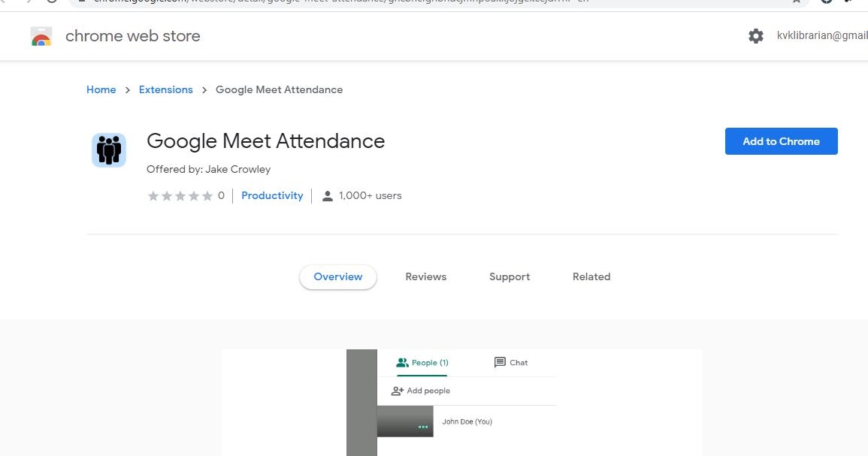Click the Google Meet Attendance extension icon
This screenshot has height=456, width=868.
(x=109, y=149)
